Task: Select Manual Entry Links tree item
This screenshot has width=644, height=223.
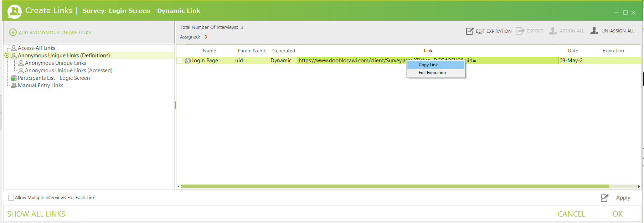Action: click(40, 85)
